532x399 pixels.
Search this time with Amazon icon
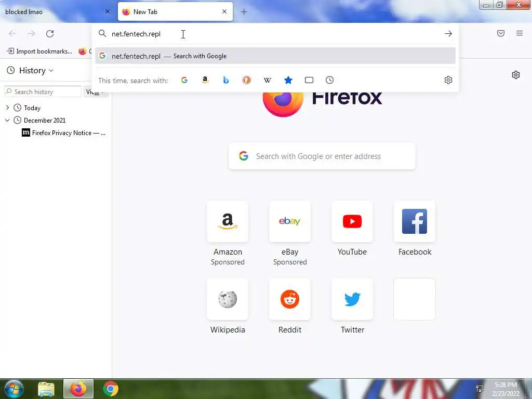pos(205,80)
